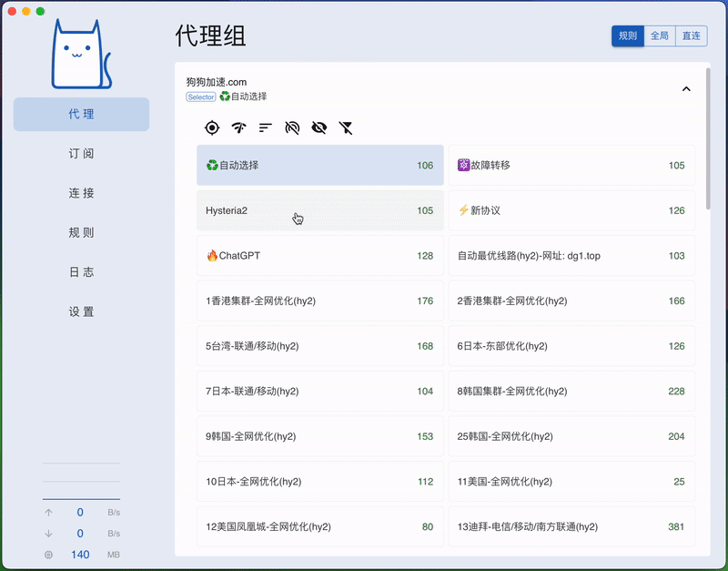Image resolution: width=728 pixels, height=571 pixels.
Task: Switch proxy mode to 全局
Action: pos(660,36)
